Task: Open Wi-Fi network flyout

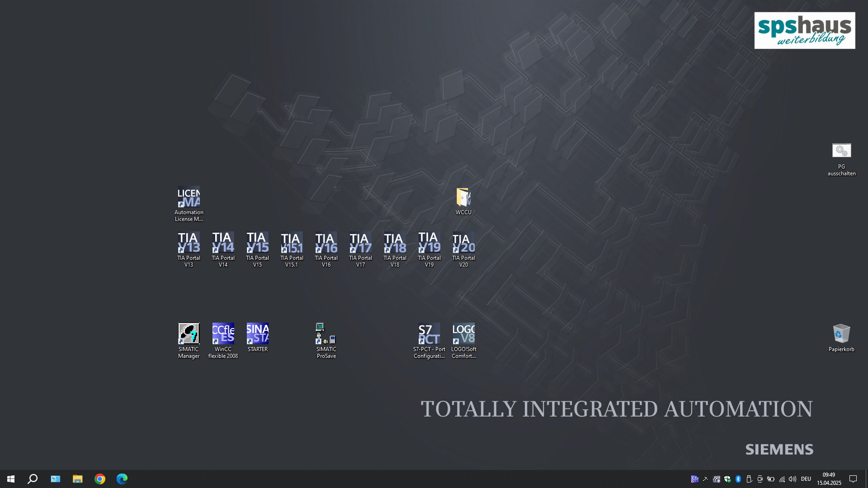Action: coord(782,479)
